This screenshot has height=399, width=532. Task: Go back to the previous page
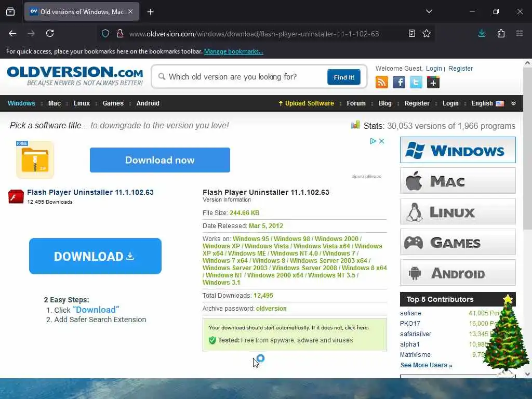click(12, 33)
